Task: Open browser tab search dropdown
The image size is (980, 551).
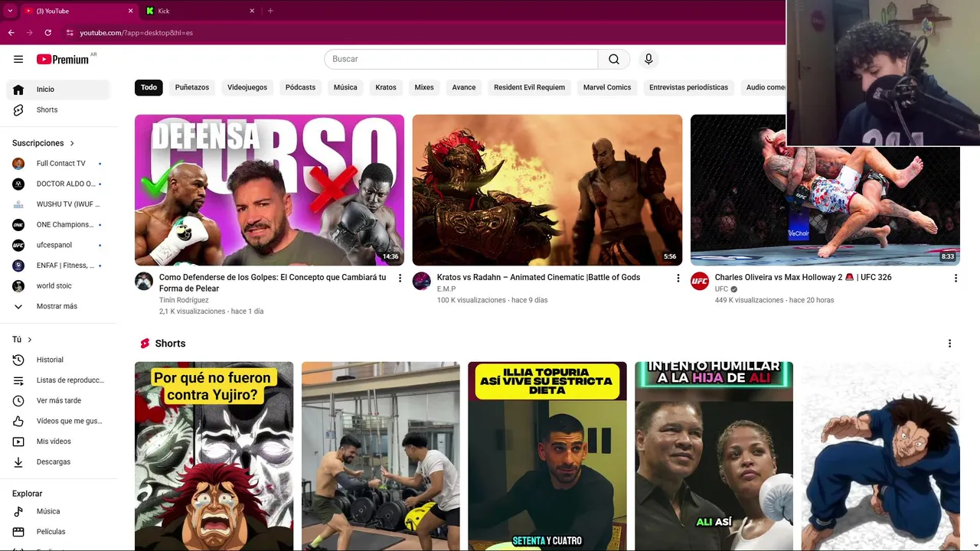Action: [9, 11]
